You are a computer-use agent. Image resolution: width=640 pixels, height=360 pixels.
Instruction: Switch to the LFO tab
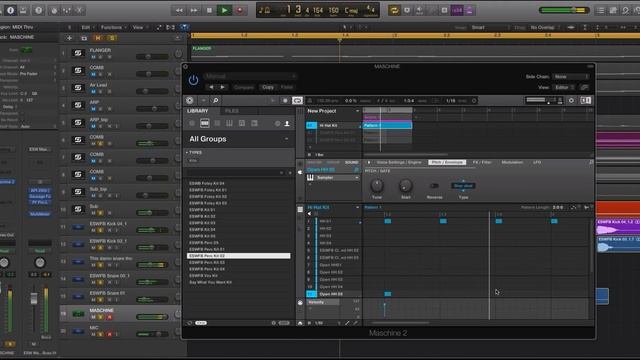point(537,162)
